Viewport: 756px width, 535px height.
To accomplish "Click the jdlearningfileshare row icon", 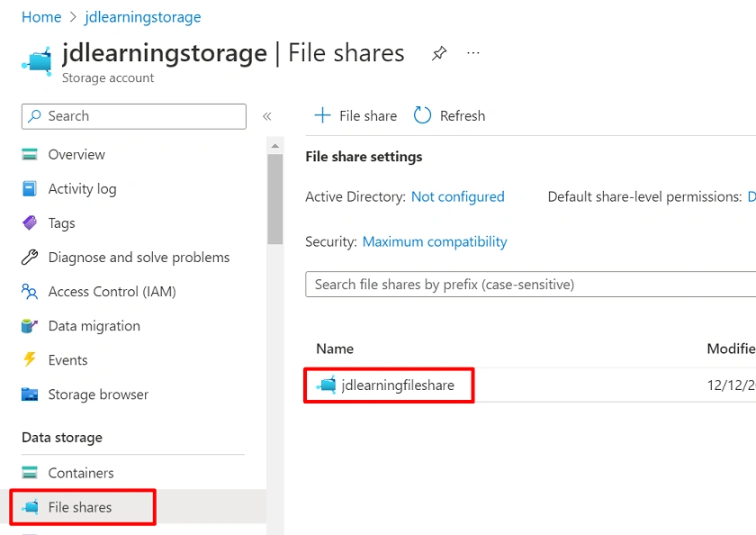I will click(x=327, y=385).
